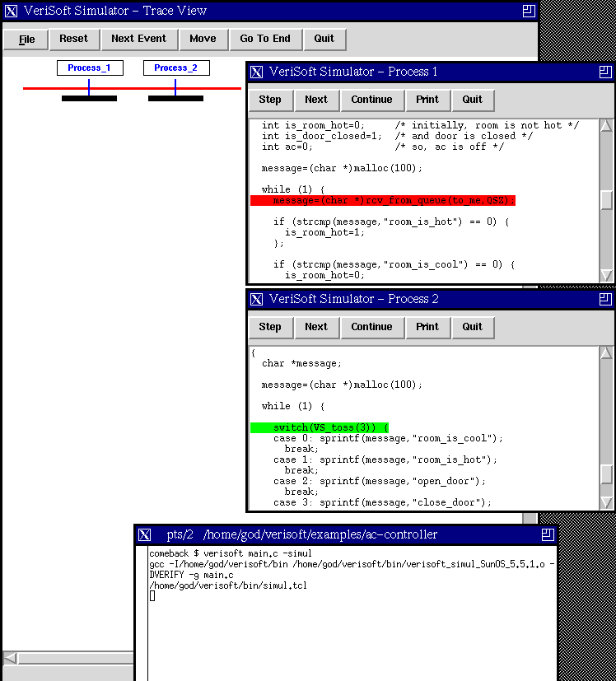616x681 pixels.
Task: Click Process 2 scrollbar thumb
Action: pyautogui.click(x=606, y=474)
